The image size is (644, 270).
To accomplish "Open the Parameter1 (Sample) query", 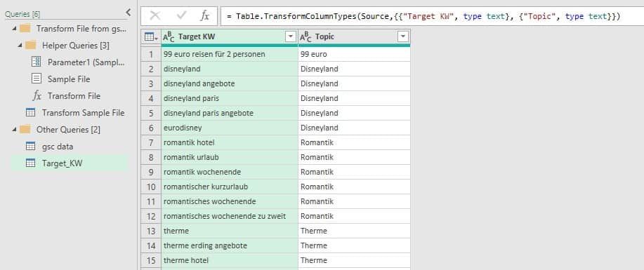I will click(86, 62).
